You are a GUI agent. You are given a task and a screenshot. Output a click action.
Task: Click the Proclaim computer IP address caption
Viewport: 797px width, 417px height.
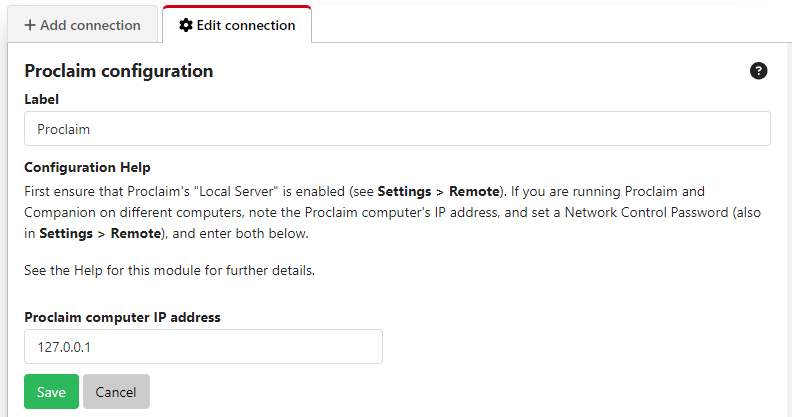click(x=122, y=317)
